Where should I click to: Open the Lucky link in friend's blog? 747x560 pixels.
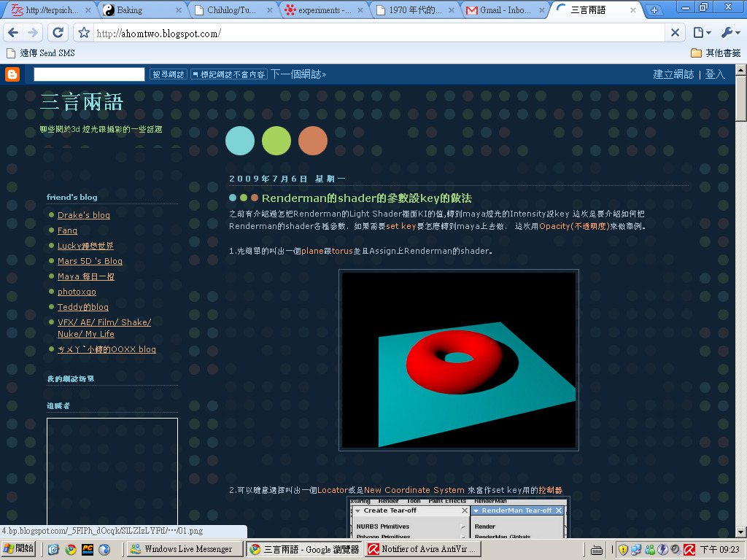(86, 246)
